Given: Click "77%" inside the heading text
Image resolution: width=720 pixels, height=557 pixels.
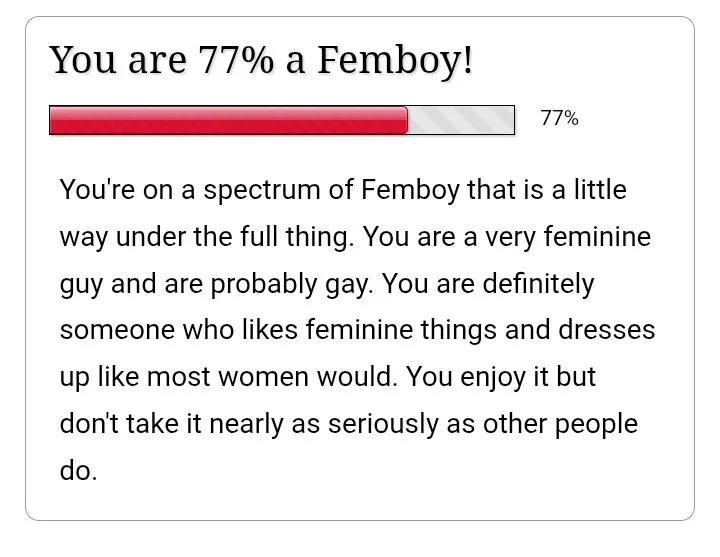Looking at the screenshot, I should click(236, 60).
